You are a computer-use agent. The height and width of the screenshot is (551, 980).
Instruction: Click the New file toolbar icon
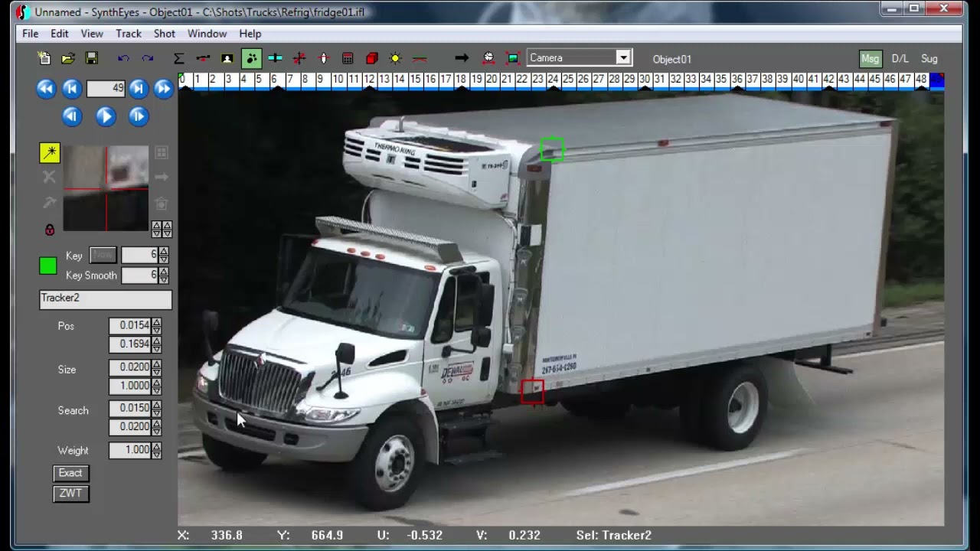point(44,58)
